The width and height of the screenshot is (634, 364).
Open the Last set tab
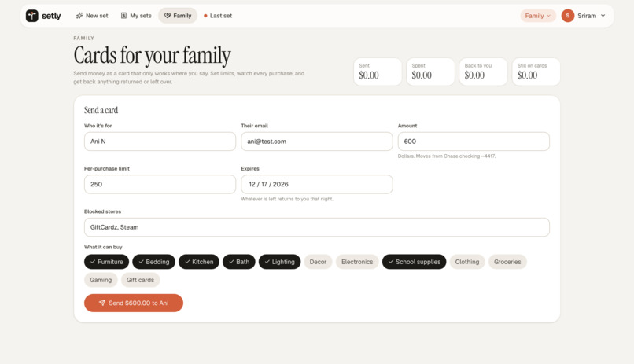click(x=218, y=16)
